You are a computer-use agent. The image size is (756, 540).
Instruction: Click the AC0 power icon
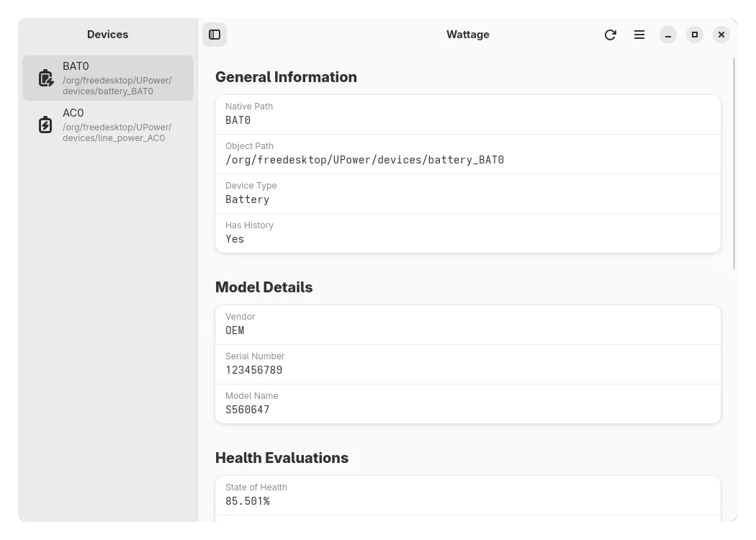coord(45,125)
